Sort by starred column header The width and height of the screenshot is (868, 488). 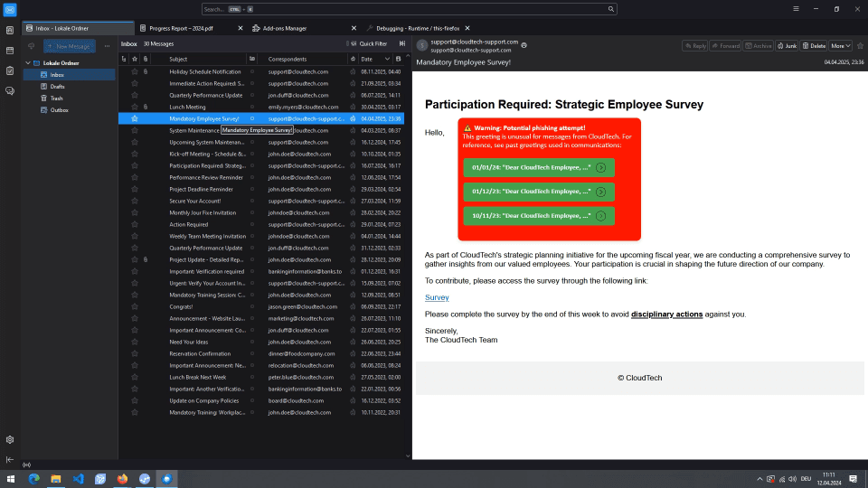135,60
